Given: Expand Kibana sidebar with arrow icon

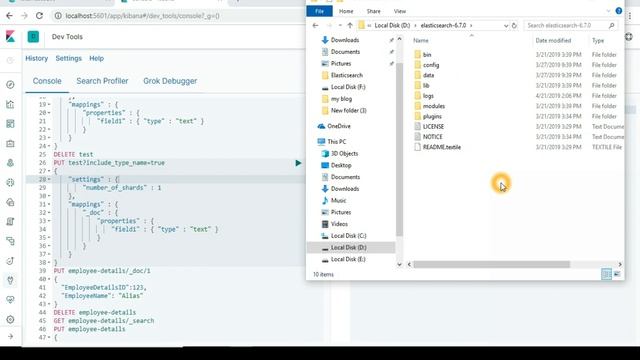Looking at the screenshot, I should [x=10, y=336].
